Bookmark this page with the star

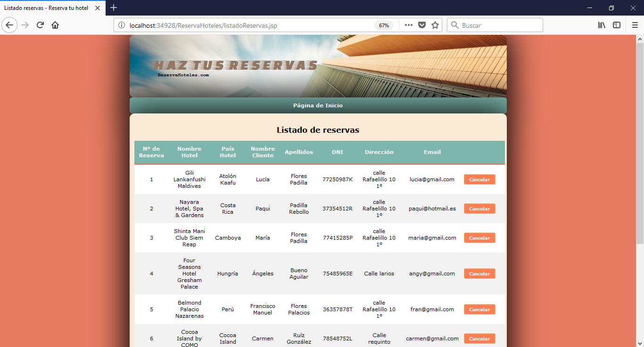435,25
